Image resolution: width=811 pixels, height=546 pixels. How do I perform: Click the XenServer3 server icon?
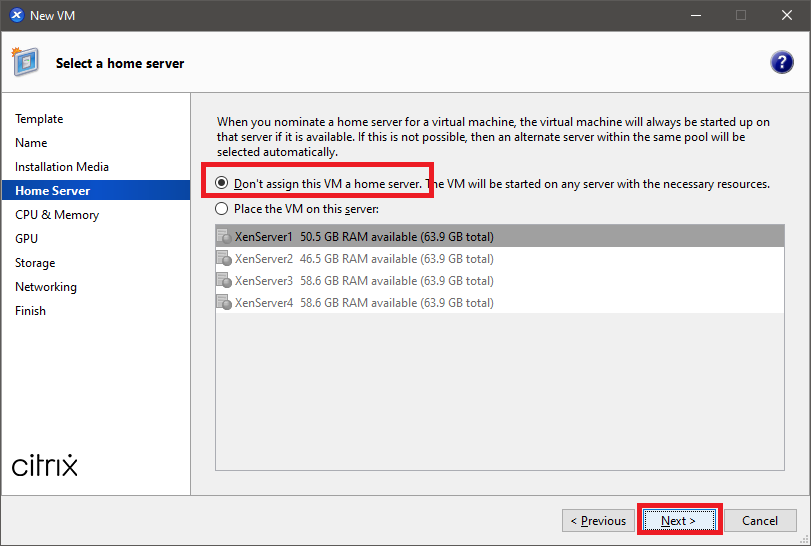point(224,281)
